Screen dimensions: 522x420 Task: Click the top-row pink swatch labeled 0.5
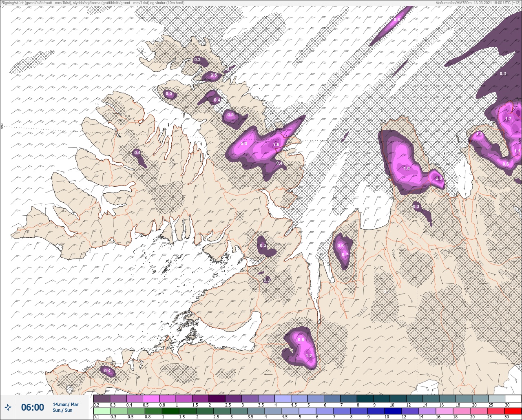(151, 398)
